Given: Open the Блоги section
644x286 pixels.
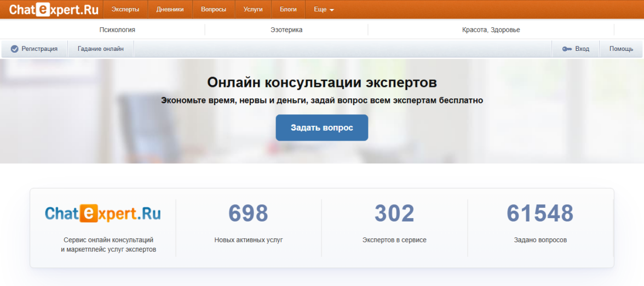Looking at the screenshot, I should pos(288,9).
